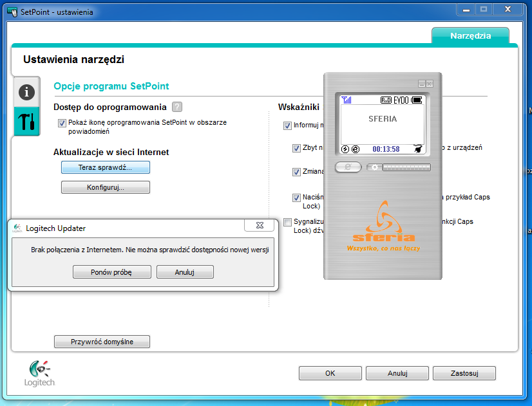Open the info section icon in sidebar
This screenshot has height=406, width=532.
(27, 92)
